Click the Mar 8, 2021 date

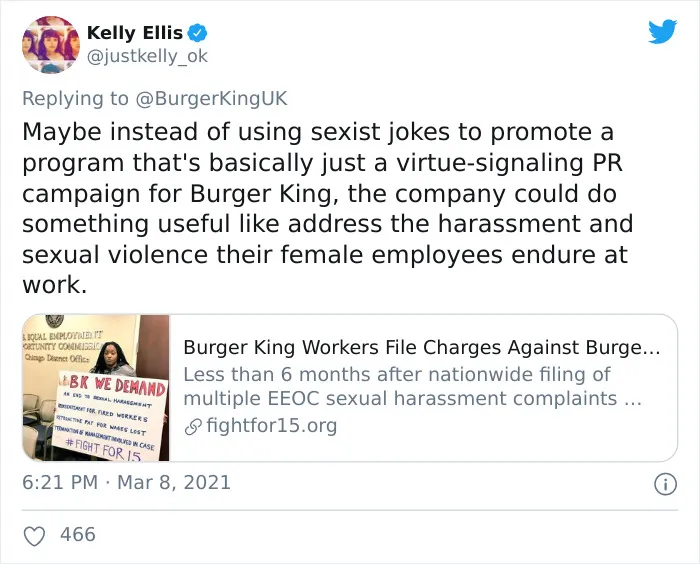point(174,483)
